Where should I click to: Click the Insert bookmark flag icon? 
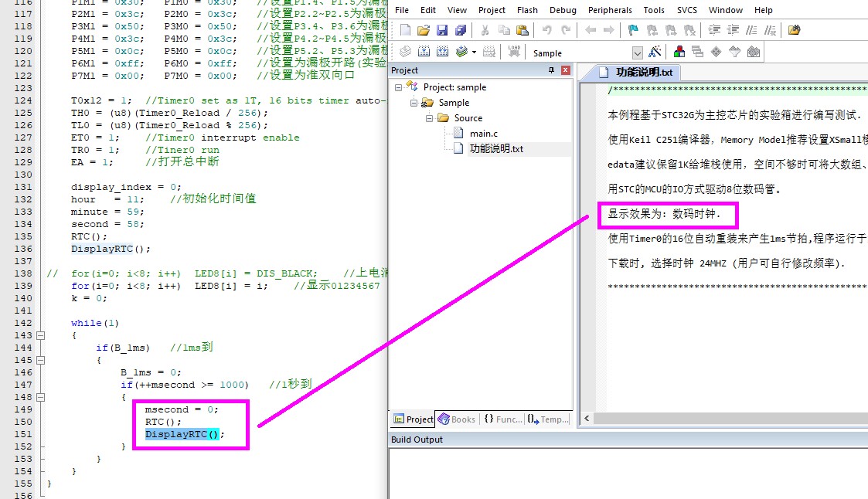[x=632, y=31]
